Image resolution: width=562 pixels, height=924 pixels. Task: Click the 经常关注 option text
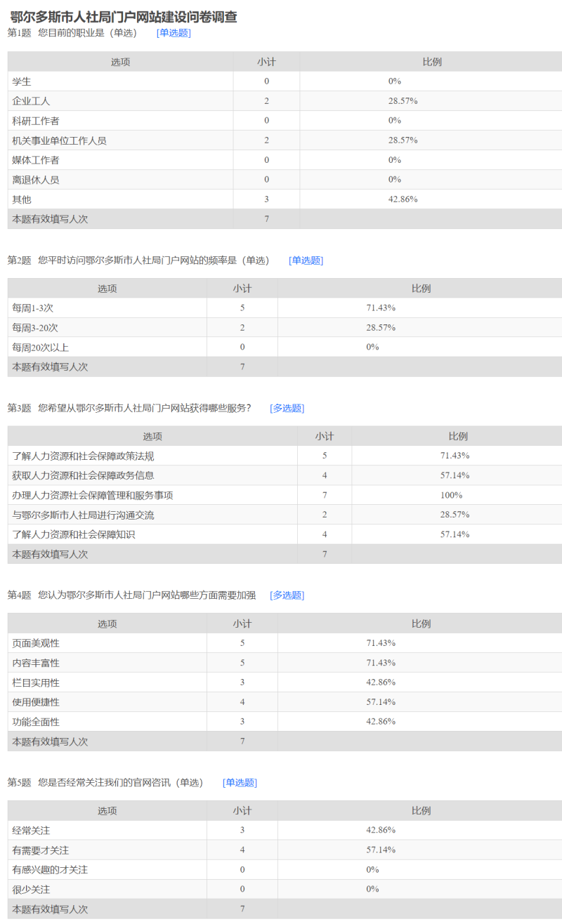31,831
